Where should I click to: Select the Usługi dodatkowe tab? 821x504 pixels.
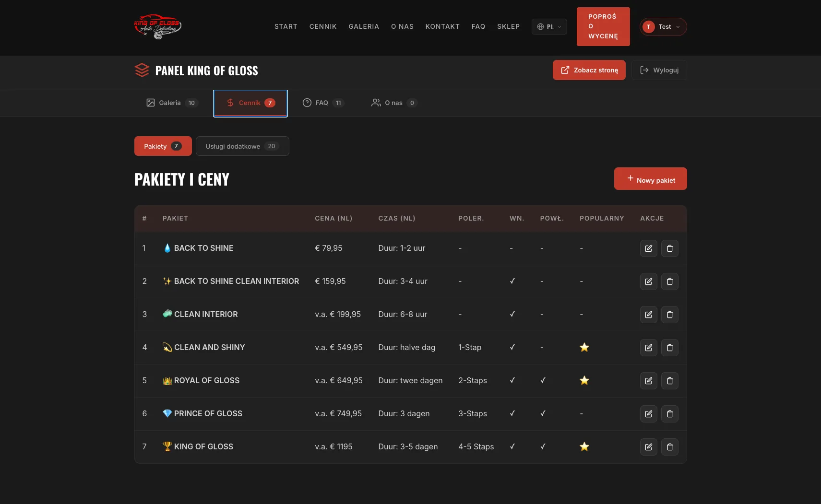242,146
